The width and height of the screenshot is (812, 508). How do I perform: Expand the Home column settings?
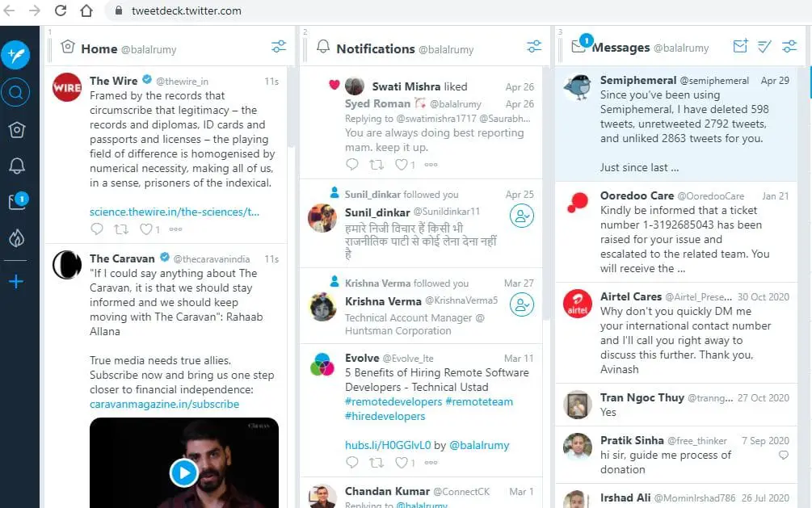coord(279,47)
